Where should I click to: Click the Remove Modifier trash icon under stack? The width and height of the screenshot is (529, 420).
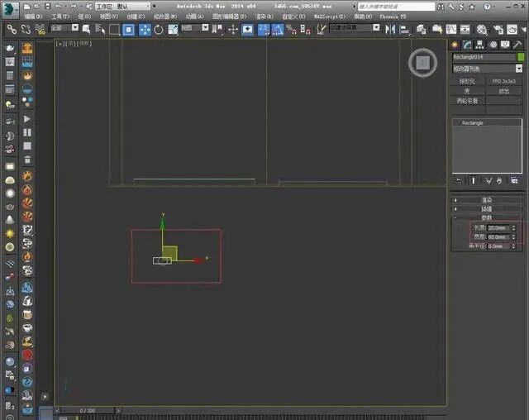pyautogui.click(x=499, y=181)
